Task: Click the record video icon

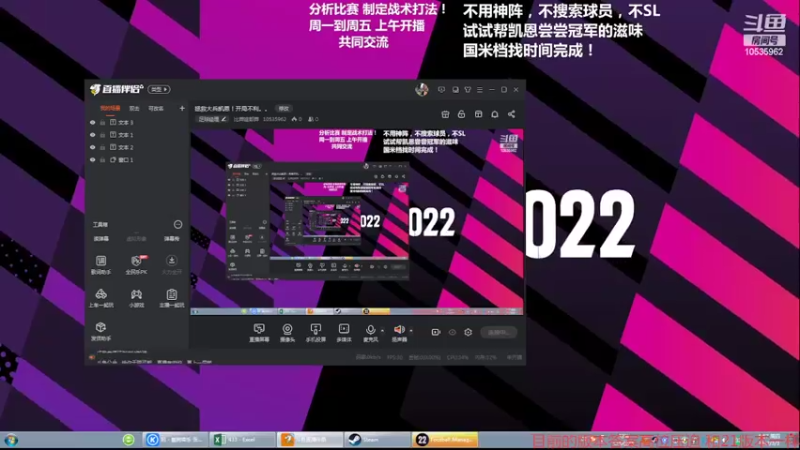Action: pos(436,332)
